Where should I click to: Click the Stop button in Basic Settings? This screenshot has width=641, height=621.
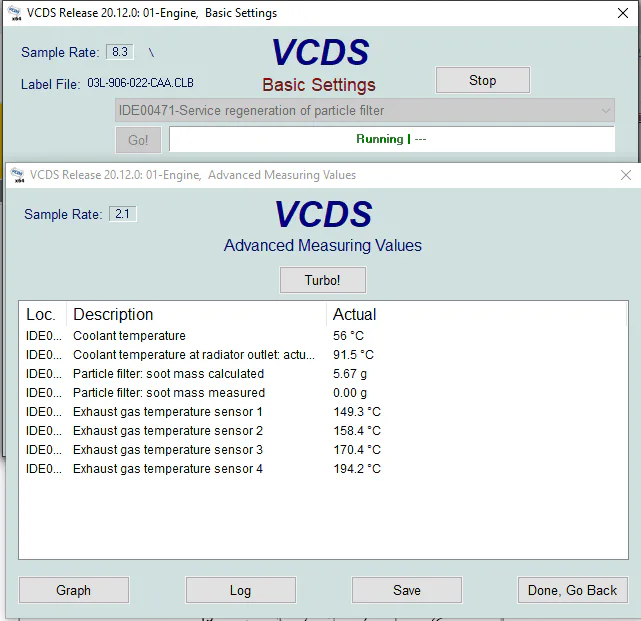tap(482, 80)
